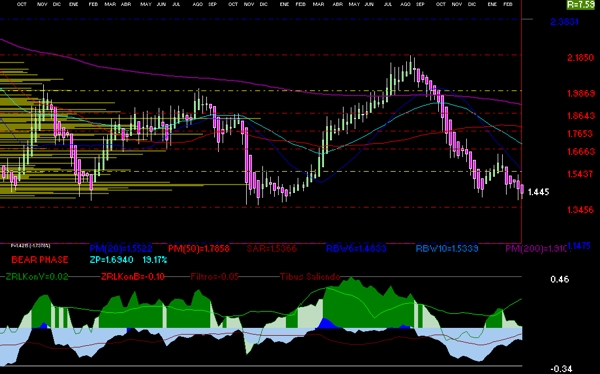Click the 1.8643 price axis value
Screen dimensions: 600x374
pyautogui.click(x=581, y=116)
